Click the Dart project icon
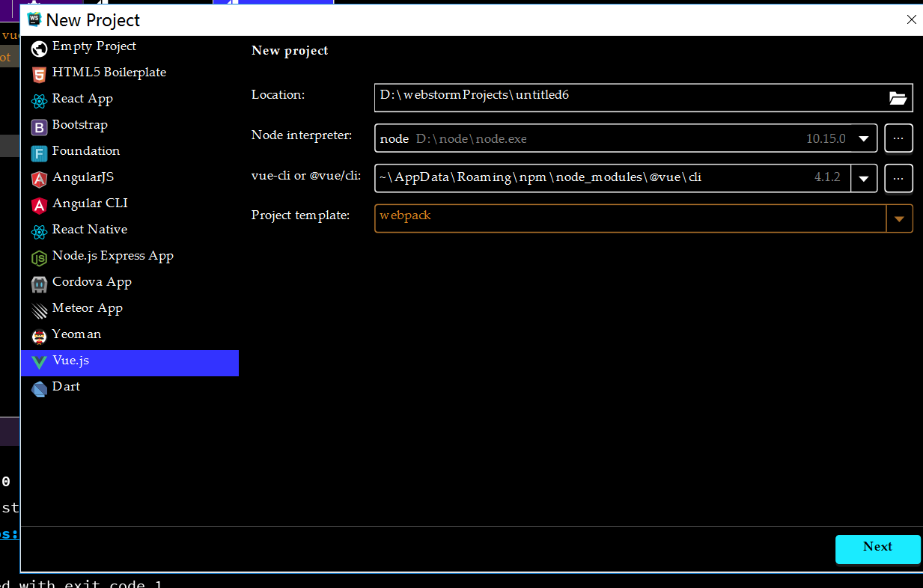923x588 pixels. click(x=40, y=389)
